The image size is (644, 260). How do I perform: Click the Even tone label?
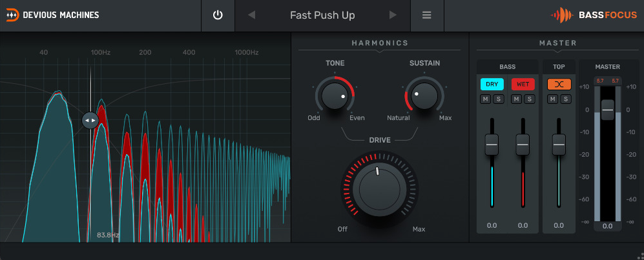(357, 117)
